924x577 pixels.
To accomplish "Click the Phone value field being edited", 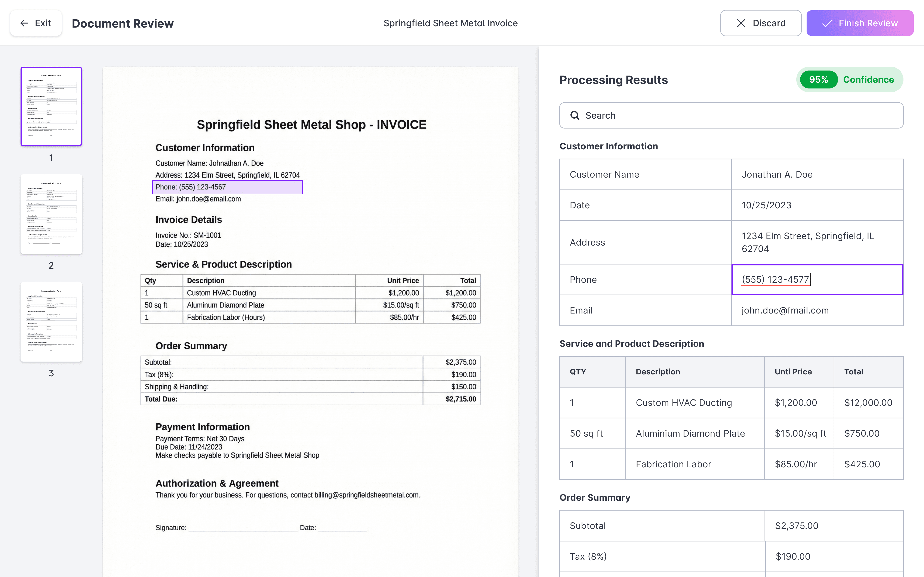I will click(817, 279).
